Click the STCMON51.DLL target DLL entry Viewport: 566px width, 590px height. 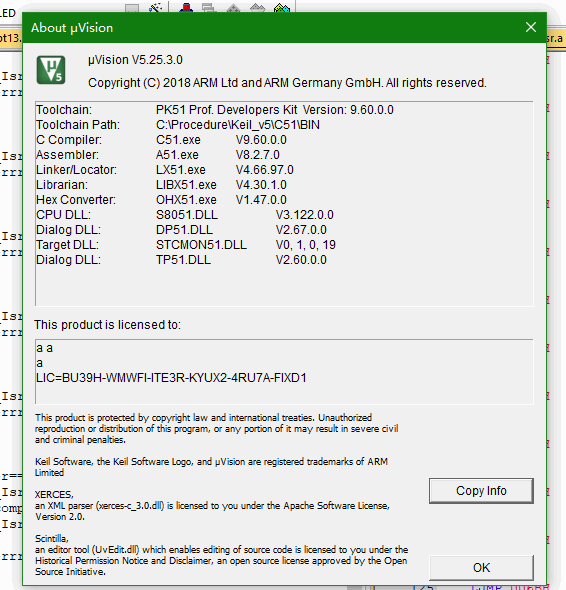click(201, 245)
